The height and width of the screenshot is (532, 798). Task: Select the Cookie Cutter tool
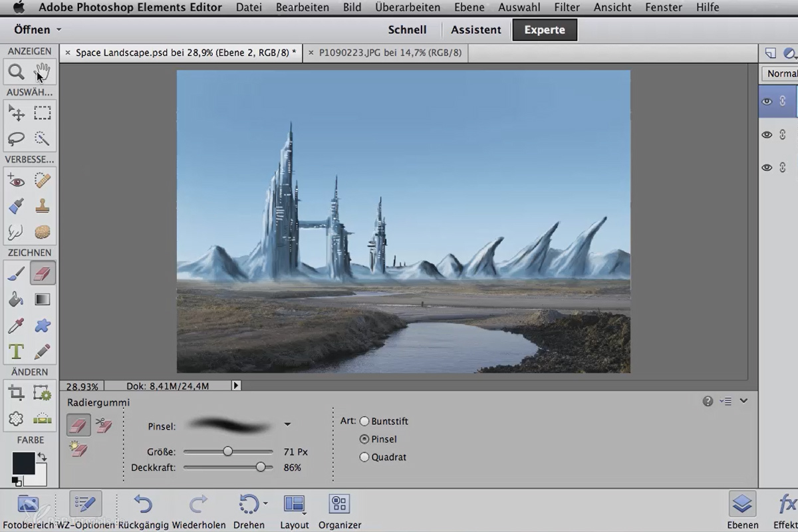pyautogui.click(x=17, y=419)
